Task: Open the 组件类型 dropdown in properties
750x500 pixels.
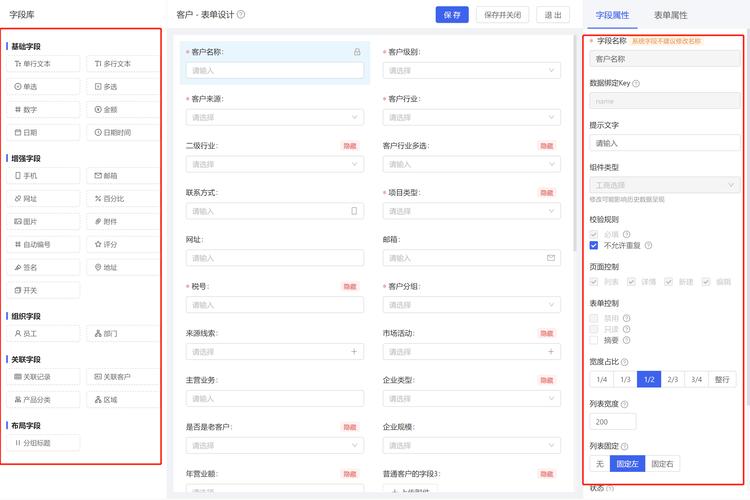Action: [x=665, y=185]
